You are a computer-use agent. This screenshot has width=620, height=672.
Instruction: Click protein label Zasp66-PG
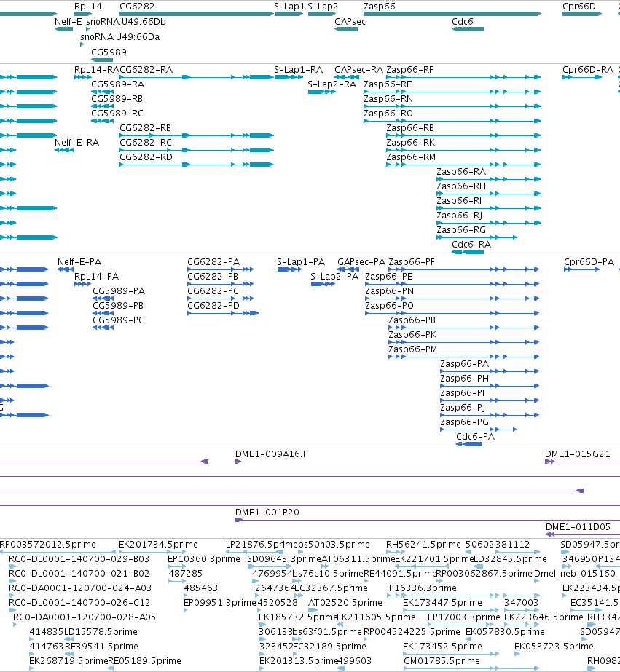465,422
